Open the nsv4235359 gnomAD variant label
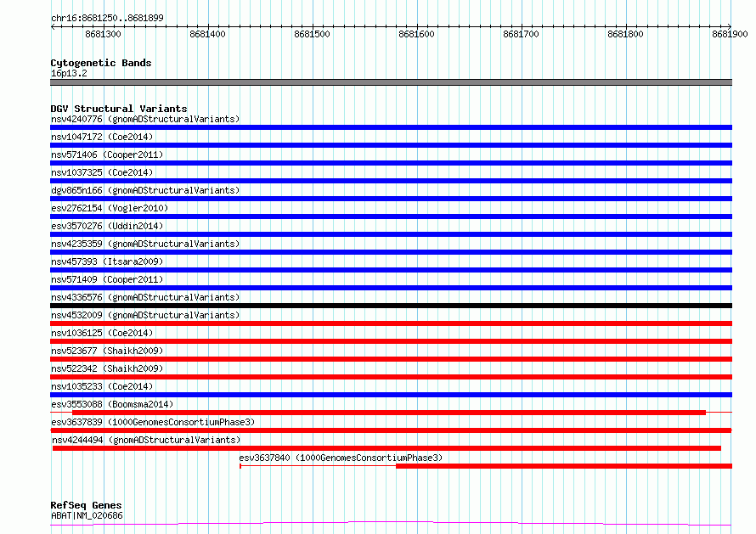This screenshot has width=756, height=534. (x=145, y=244)
